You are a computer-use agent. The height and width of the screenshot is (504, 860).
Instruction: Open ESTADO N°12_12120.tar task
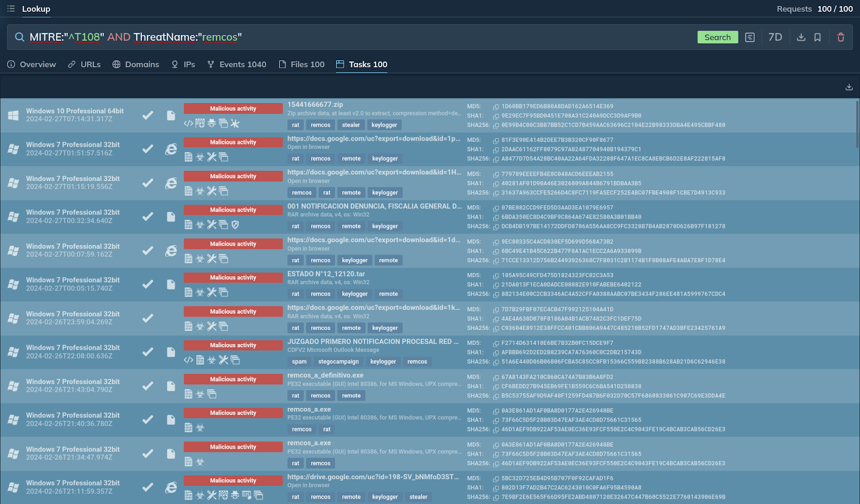click(326, 274)
